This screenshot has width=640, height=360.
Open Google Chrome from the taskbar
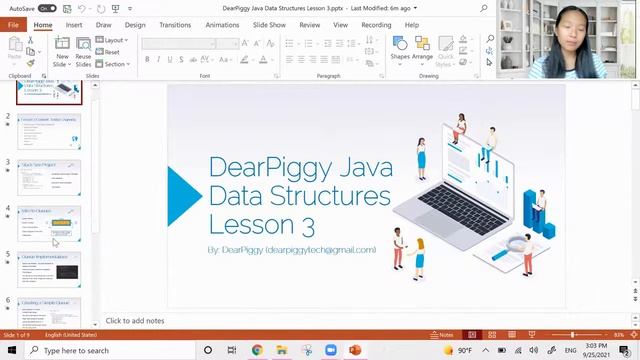[257, 350]
